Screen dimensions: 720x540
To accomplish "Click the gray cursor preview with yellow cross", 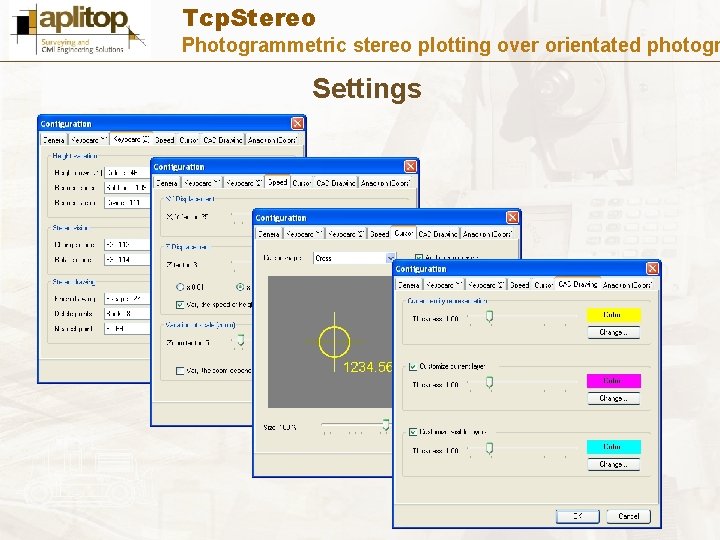I will pyautogui.click(x=330, y=342).
